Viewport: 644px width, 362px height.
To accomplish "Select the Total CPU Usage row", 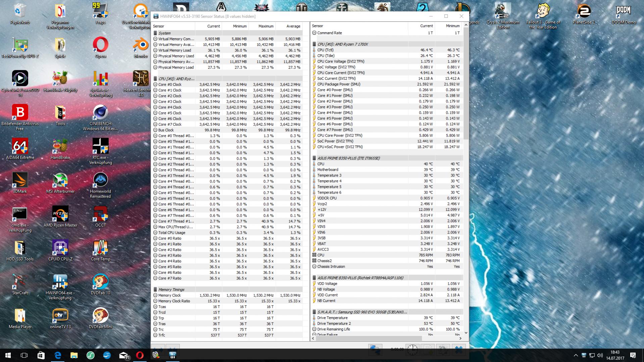I will click(228, 232).
